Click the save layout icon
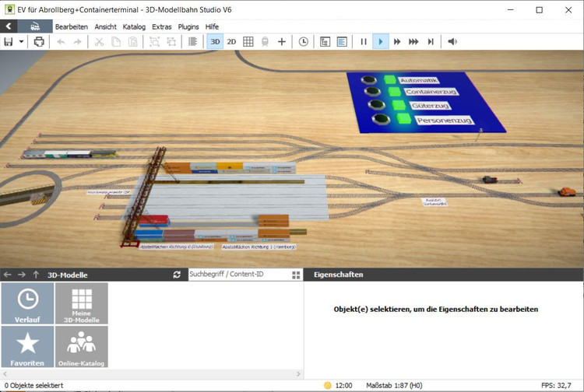584x392 pixels. [9, 42]
